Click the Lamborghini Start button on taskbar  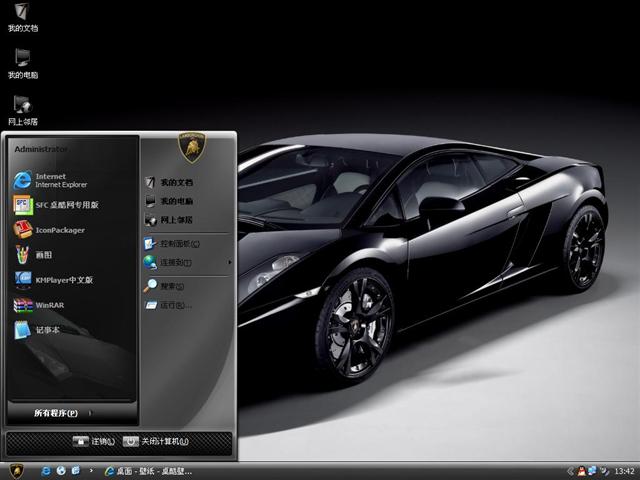17,470
